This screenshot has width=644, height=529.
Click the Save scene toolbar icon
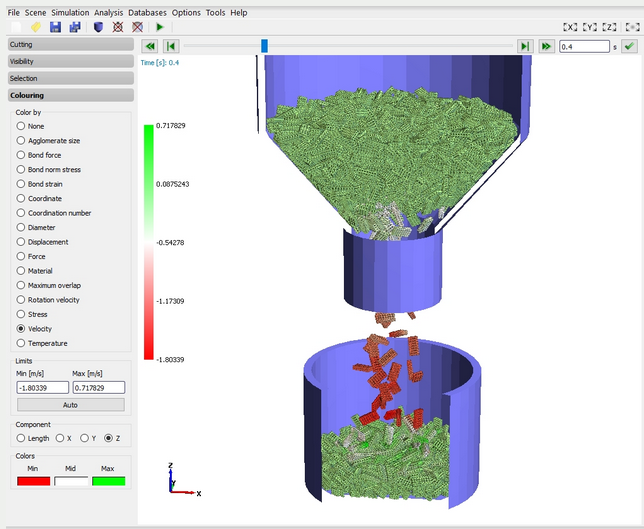point(55,27)
